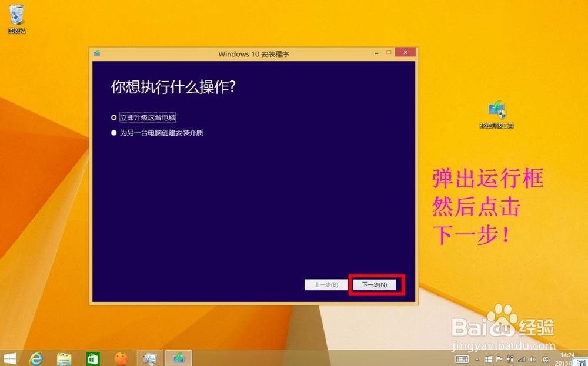Screen dimensions: 588x366
Task: Select 为另一台电脑创建安装介质 radio option
Action: (157, 133)
